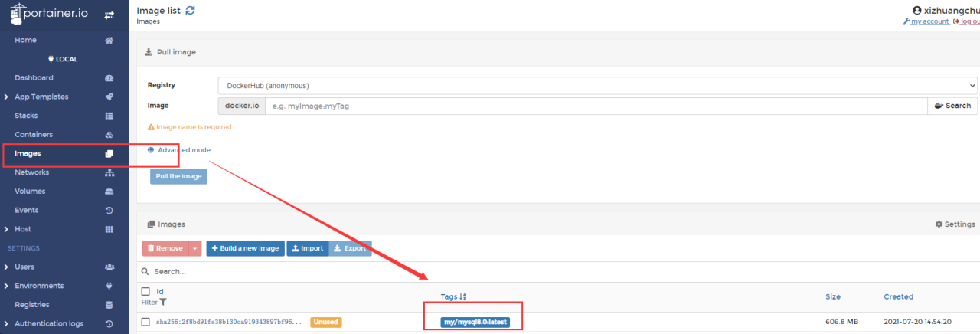Screen dimensions: 980x334
Task: Go to Containers page
Action: (x=34, y=135)
